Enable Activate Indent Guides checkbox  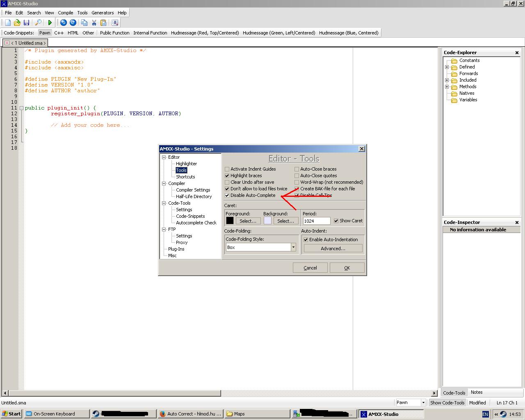click(227, 169)
